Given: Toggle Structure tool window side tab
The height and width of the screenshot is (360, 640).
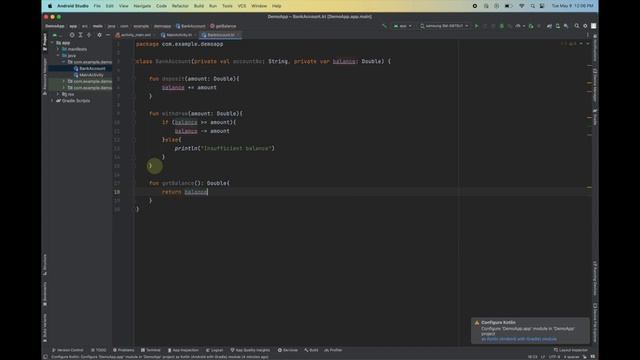Looking at the screenshot, I should 44,264.
